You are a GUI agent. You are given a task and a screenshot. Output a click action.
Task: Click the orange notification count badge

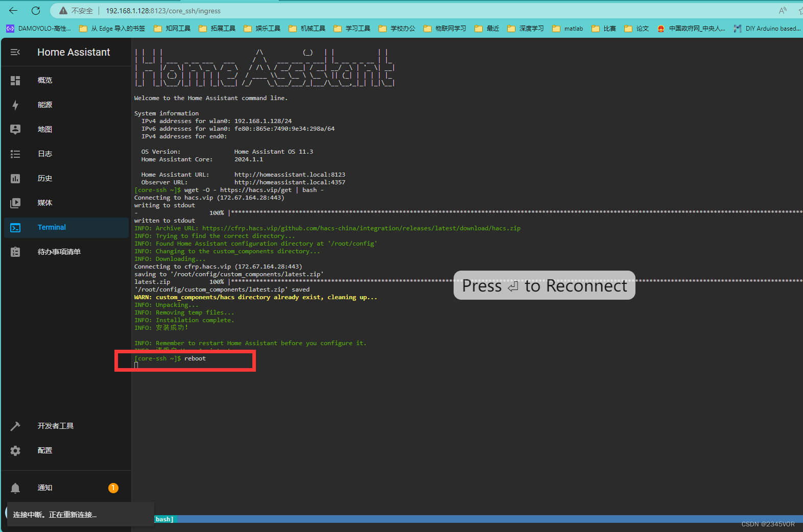pos(113,488)
